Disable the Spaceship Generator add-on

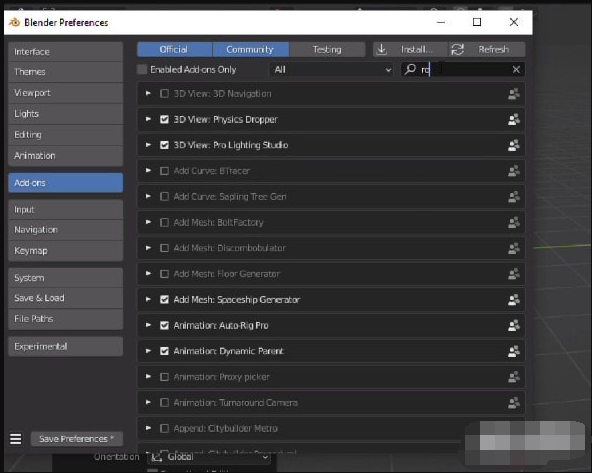coord(164,300)
